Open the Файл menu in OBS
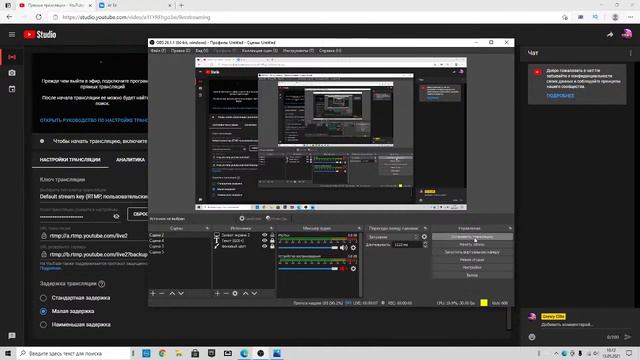The height and width of the screenshot is (360, 640). [x=158, y=51]
